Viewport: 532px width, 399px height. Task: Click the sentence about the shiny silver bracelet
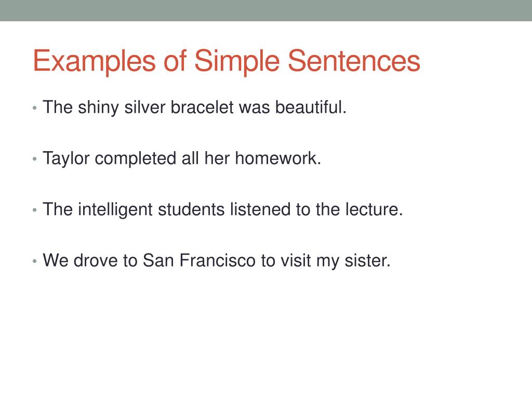(194, 108)
